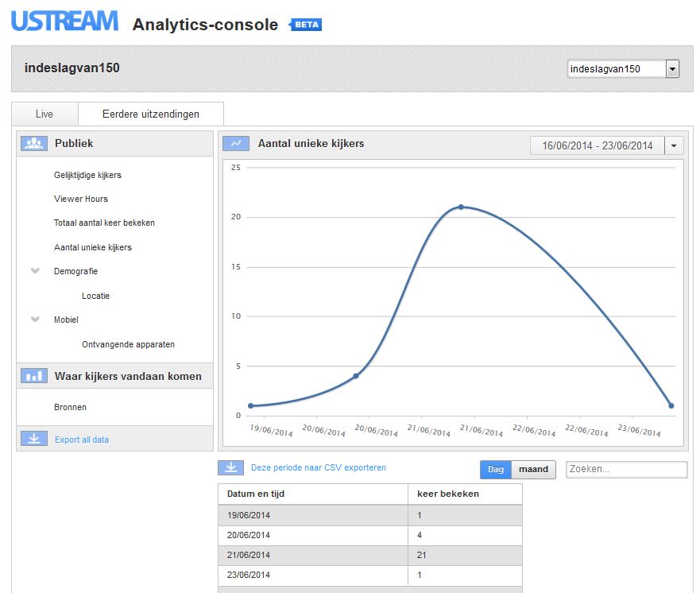Click the 21/06/2014 peak data point on chart

[x=461, y=207]
